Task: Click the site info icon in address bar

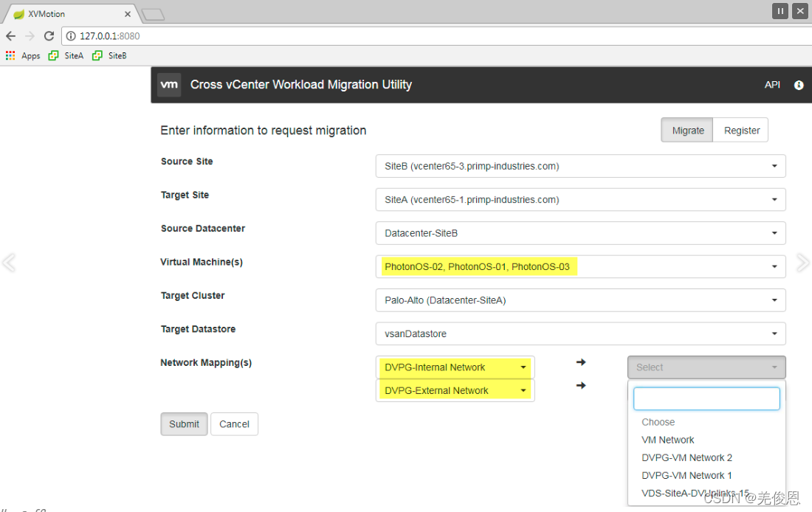Action: click(71, 35)
